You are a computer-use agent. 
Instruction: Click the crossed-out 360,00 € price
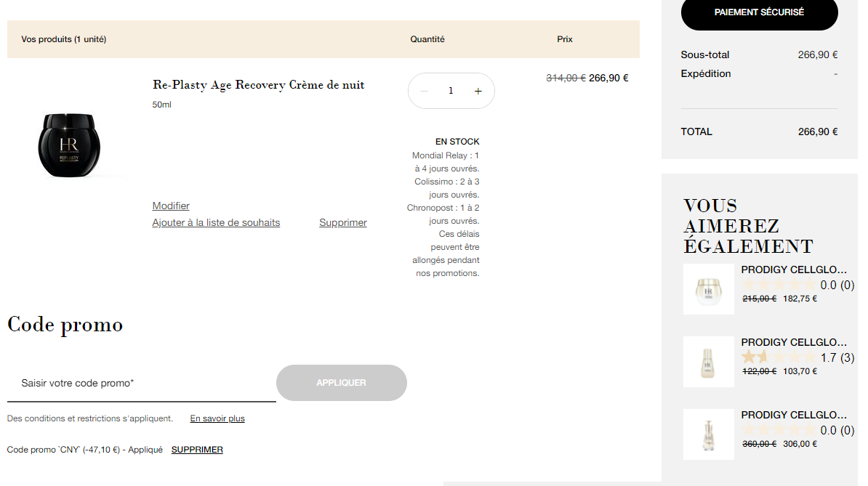759,444
